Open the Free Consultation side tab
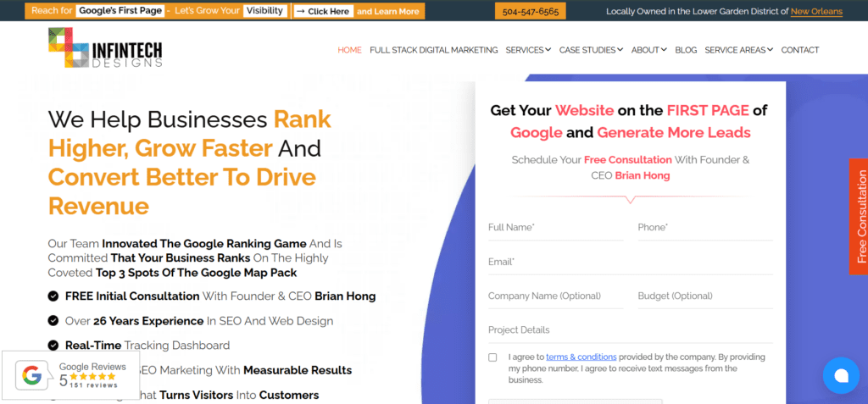868x404 pixels. 858,217
